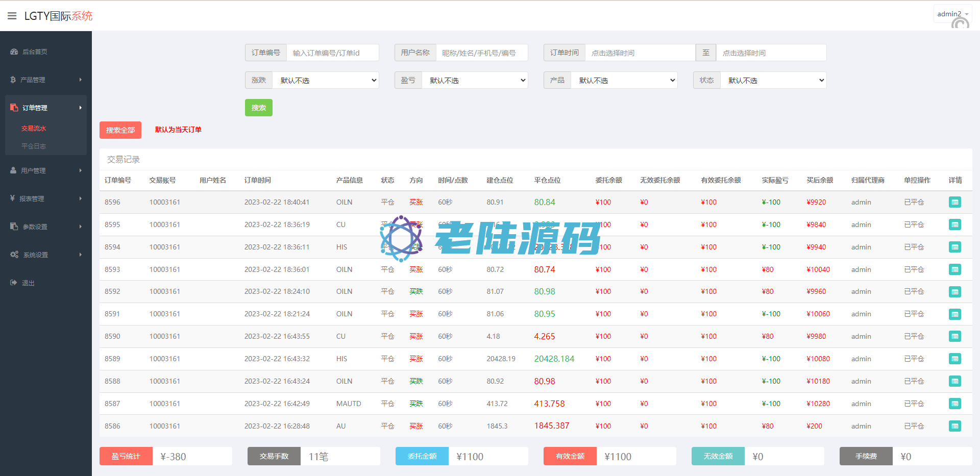Click the red 搜索全部 button
The height and width of the screenshot is (476, 980).
pos(120,130)
